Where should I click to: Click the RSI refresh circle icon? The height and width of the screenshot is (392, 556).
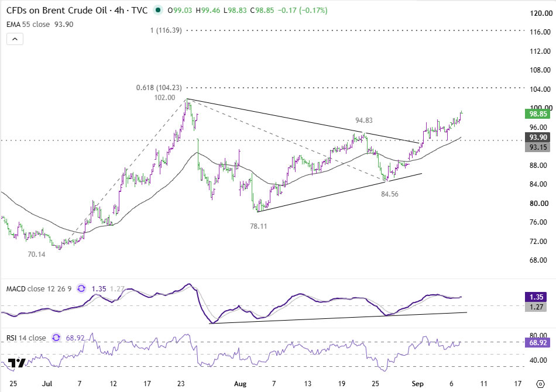(x=56, y=338)
